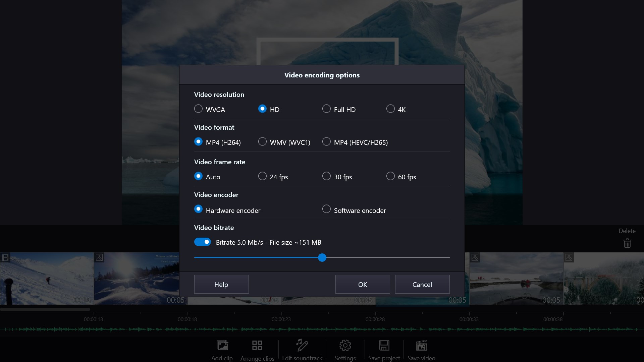Select the Software encoder option
Screen dimensions: 644x362
click(326, 209)
